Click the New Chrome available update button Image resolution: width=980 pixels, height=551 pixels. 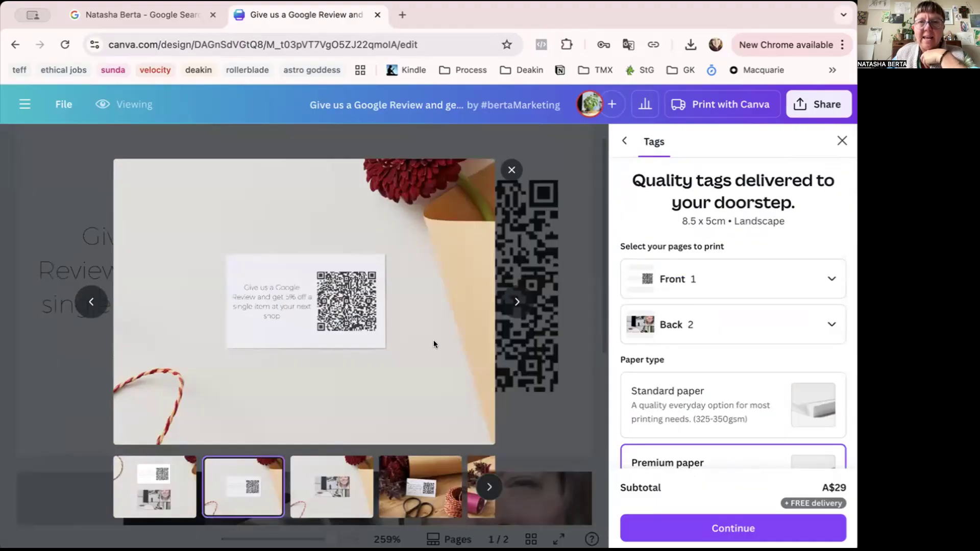792,44
